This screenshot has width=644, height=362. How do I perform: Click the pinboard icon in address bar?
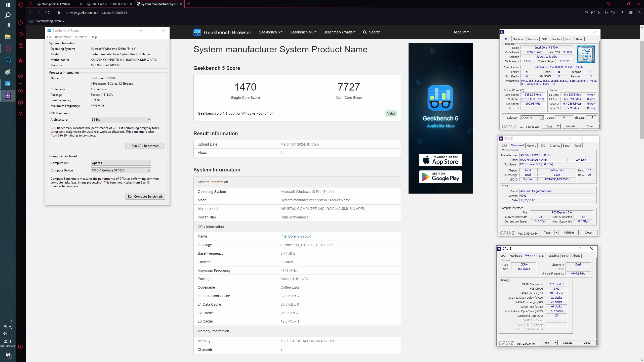click(x=587, y=13)
